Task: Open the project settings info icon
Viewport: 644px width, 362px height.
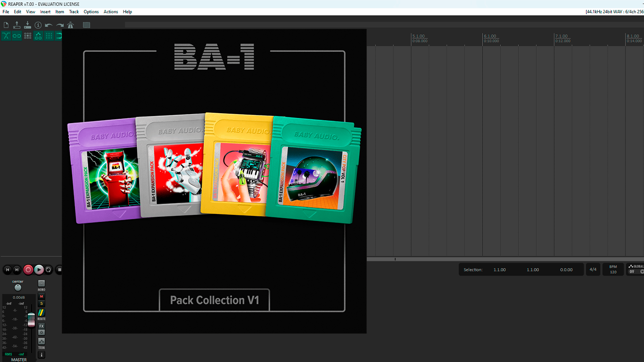Action: coord(38,25)
